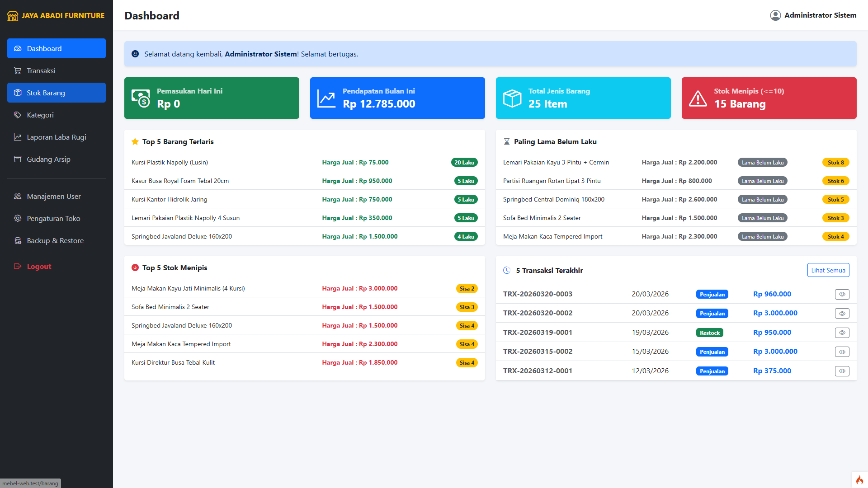Open eye icon for TRX-20260312-0001
Image resolution: width=868 pixels, height=488 pixels.
842,371
